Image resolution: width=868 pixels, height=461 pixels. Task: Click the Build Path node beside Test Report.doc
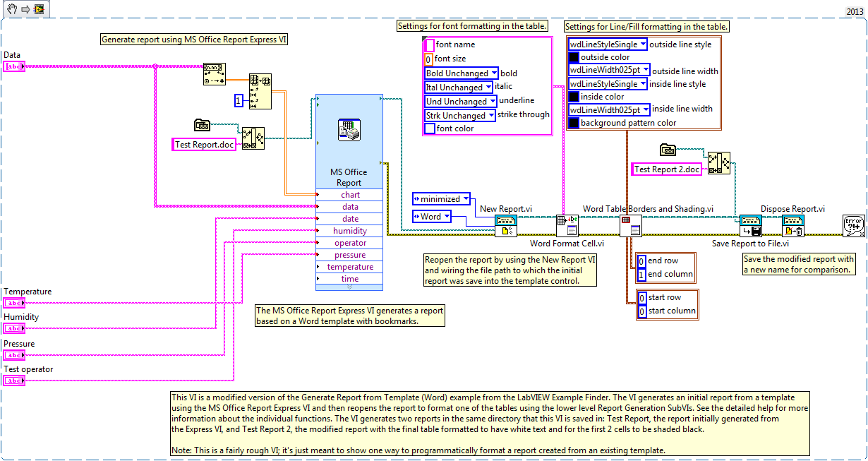pyautogui.click(x=253, y=138)
